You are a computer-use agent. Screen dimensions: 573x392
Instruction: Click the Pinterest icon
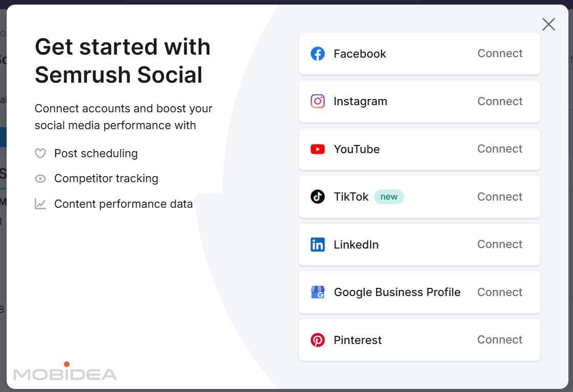tap(318, 340)
